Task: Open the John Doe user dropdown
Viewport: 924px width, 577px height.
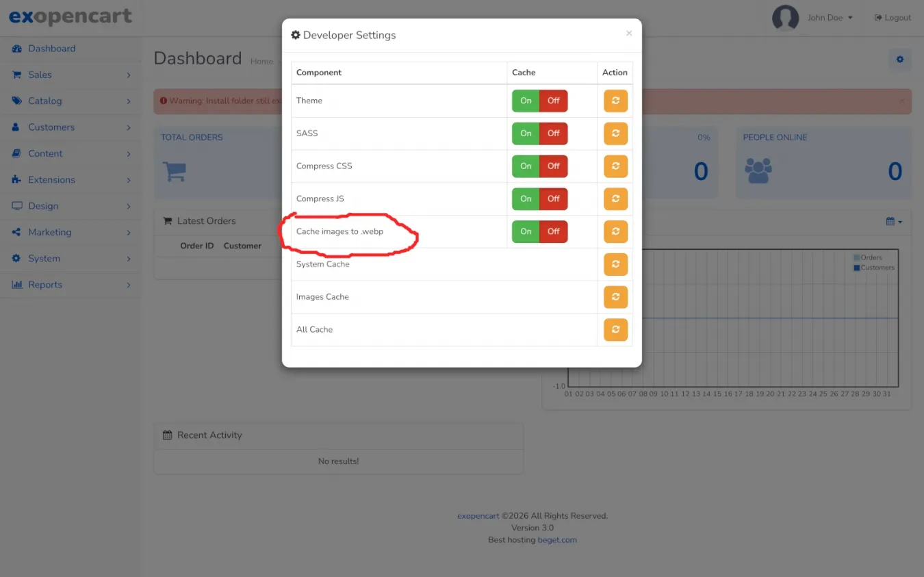Action: point(830,18)
